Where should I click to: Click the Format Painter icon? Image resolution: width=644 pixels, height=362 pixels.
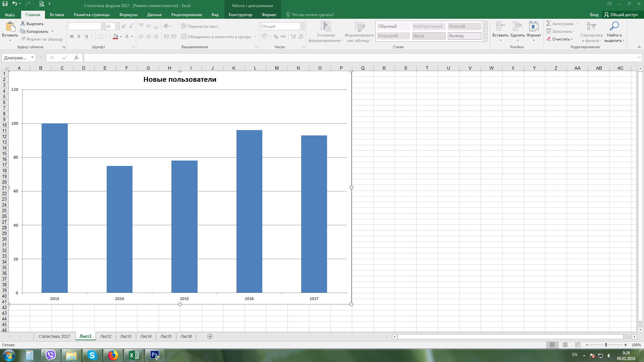point(23,39)
